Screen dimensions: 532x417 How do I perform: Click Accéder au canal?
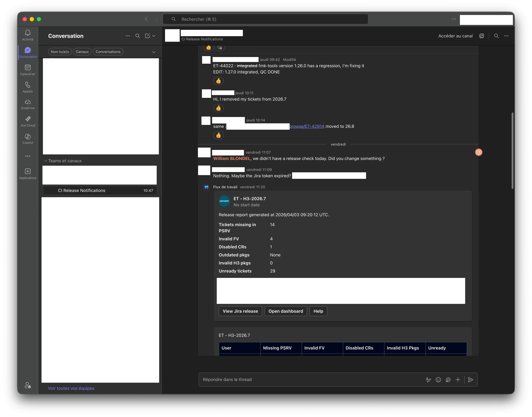click(455, 36)
